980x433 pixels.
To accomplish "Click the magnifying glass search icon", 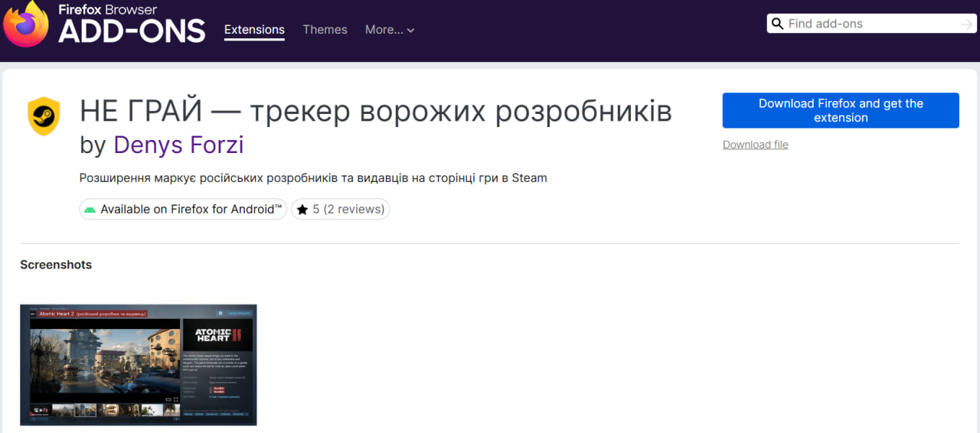I will point(777,24).
